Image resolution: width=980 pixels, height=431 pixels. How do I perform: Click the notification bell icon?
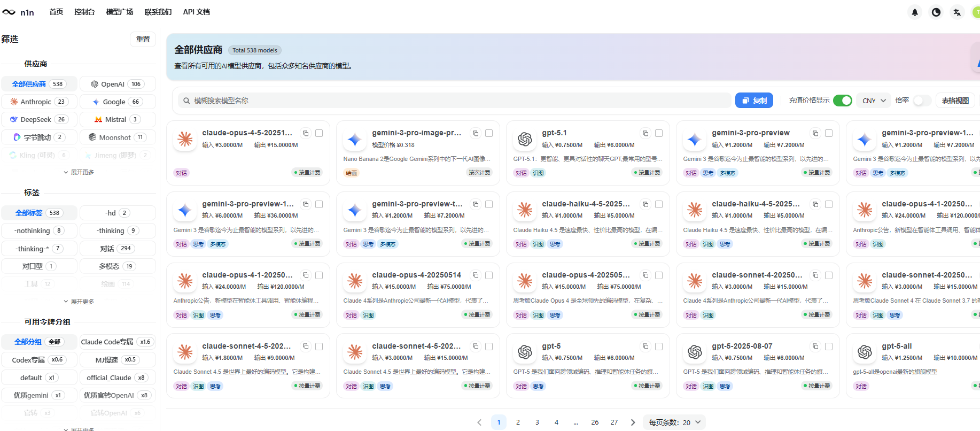[915, 12]
